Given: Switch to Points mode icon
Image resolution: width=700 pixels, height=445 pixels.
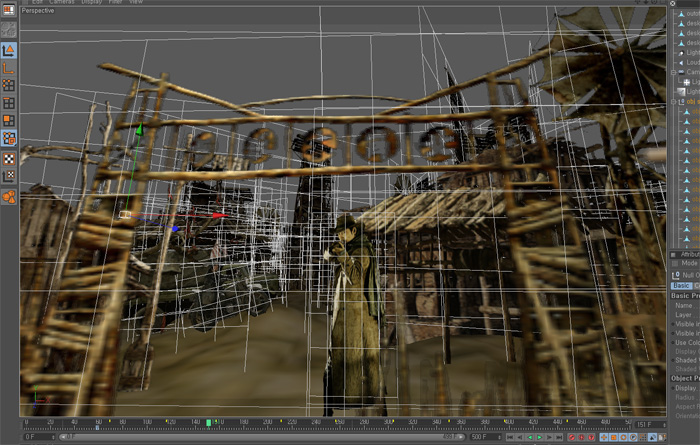Looking at the screenshot, I should pos(8,85).
